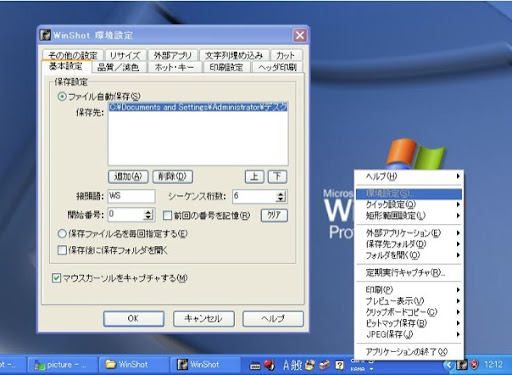Open the クイック設定(Q) submenu
The height and width of the screenshot is (375, 512).
coord(409,205)
